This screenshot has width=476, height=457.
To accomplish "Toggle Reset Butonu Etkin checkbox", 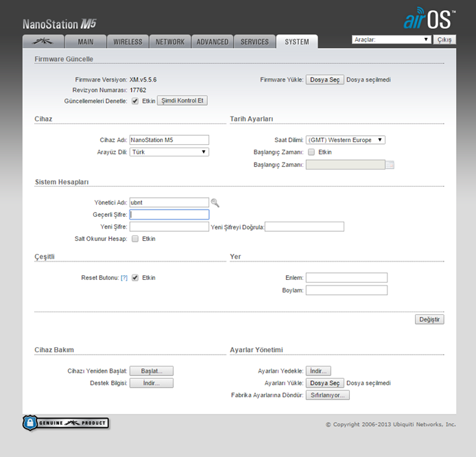I will (135, 278).
